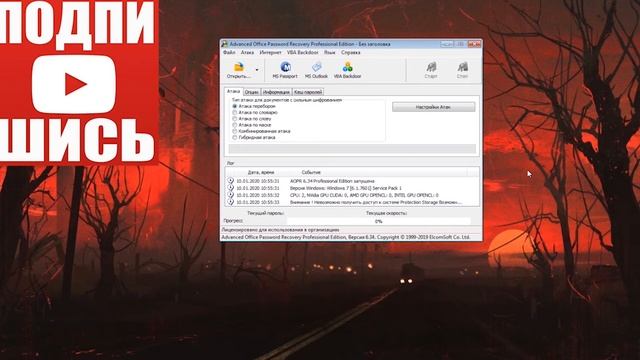Viewport: 640px width, 360px height.
Task: Open the MS Passport tool
Action: pyautogui.click(x=285, y=70)
